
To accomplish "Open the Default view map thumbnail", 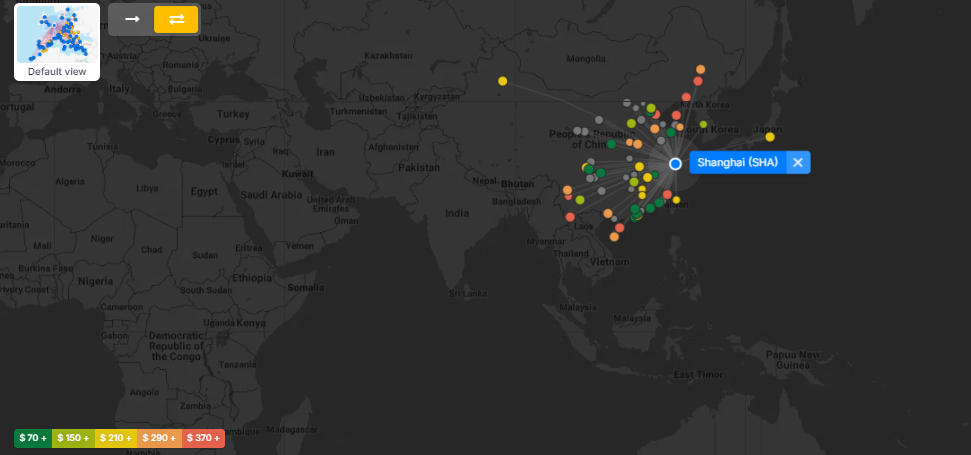I will click(x=57, y=41).
